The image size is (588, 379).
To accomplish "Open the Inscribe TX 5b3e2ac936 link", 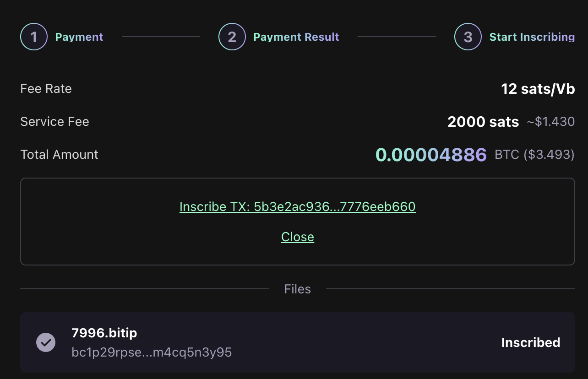I will click(297, 207).
